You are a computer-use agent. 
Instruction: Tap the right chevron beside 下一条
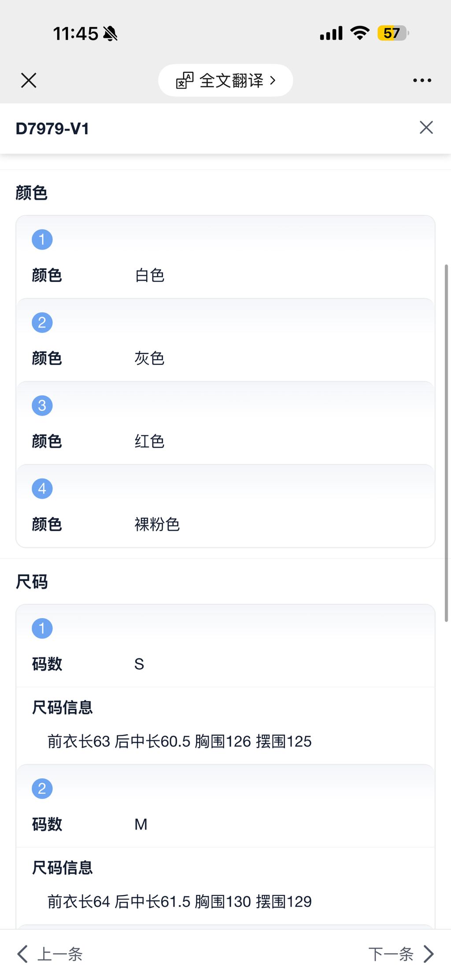pyautogui.click(x=429, y=954)
